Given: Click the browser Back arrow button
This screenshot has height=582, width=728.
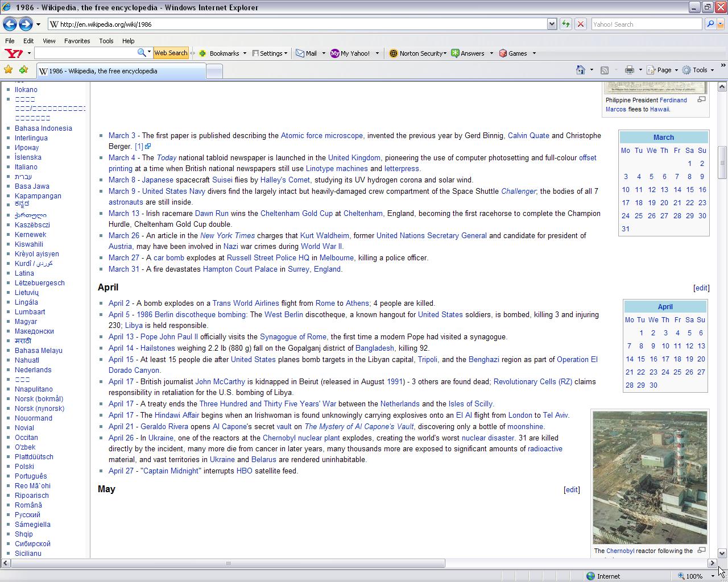Looking at the screenshot, I should click(x=10, y=24).
